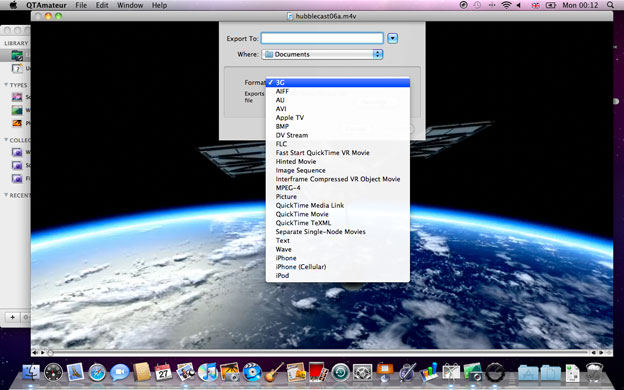Launch iTunes from the Dock
This screenshot has width=624, height=390.
(208, 373)
